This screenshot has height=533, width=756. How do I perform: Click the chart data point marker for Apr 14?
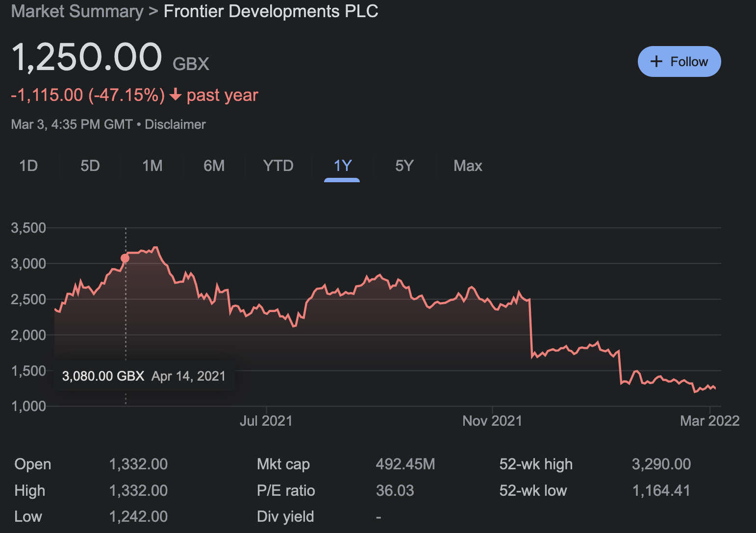pyautogui.click(x=125, y=258)
